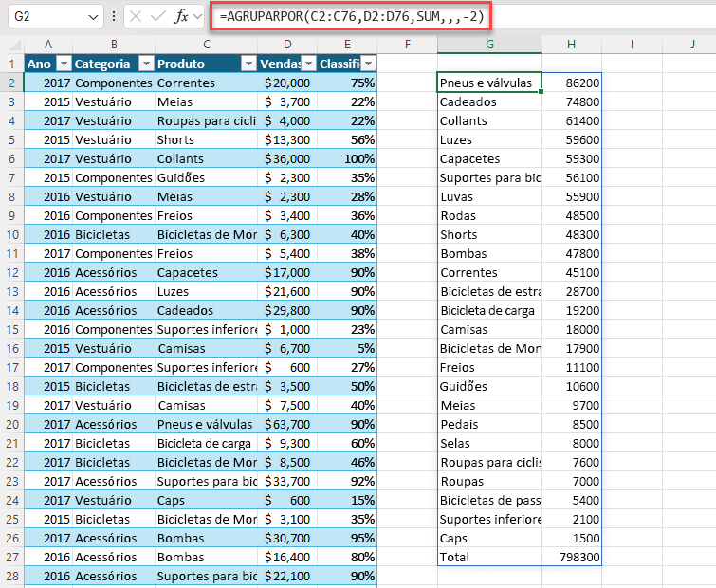The height and width of the screenshot is (588, 716).
Task: Select the 'Total' cell in column G
Action: pos(489,557)
